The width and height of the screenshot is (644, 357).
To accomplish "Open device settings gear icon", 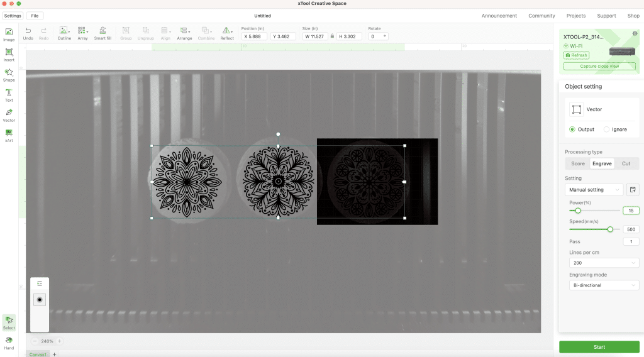I will pos(635,34).
